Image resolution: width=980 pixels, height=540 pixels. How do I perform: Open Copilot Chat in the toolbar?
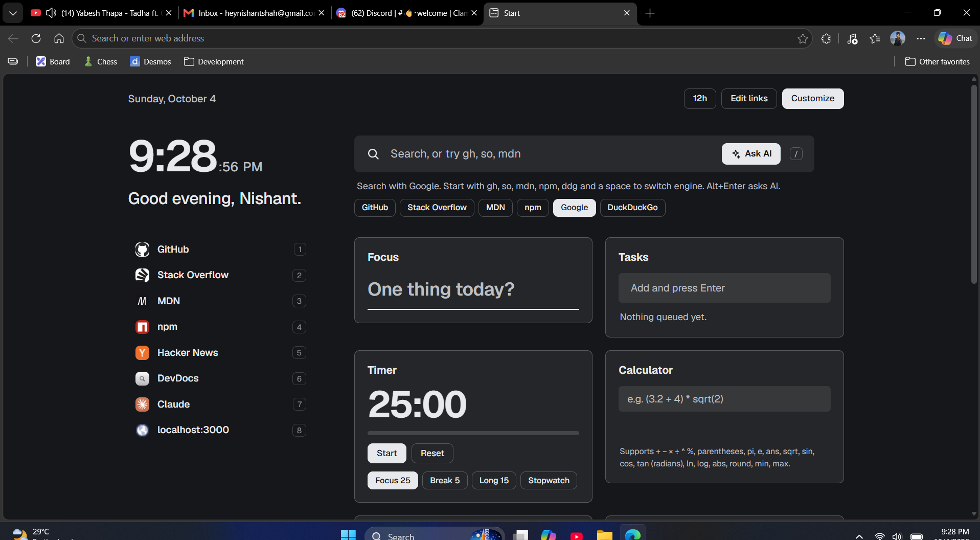pos(955,38)
